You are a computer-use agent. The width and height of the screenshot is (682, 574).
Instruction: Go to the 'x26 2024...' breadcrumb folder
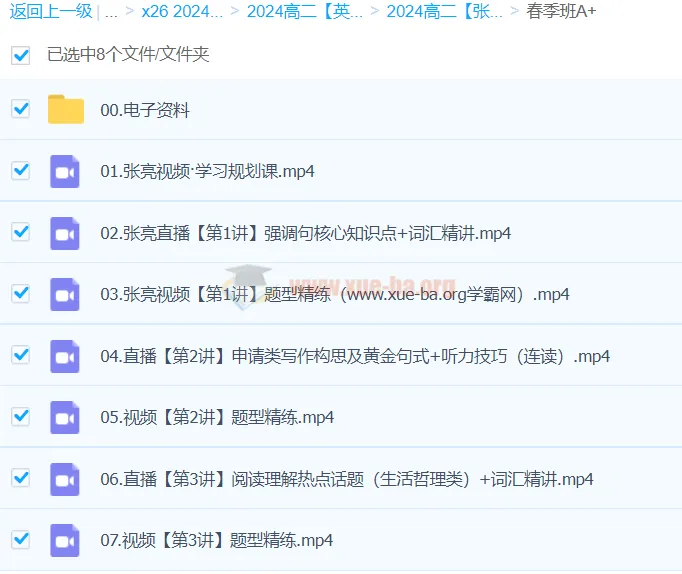pos(182,12)
